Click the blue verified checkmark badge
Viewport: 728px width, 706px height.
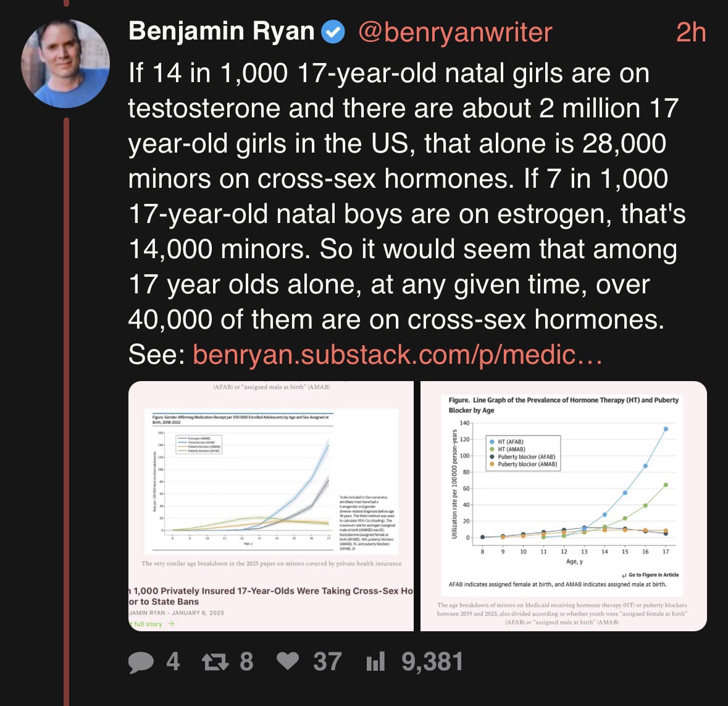coord(334,32)
